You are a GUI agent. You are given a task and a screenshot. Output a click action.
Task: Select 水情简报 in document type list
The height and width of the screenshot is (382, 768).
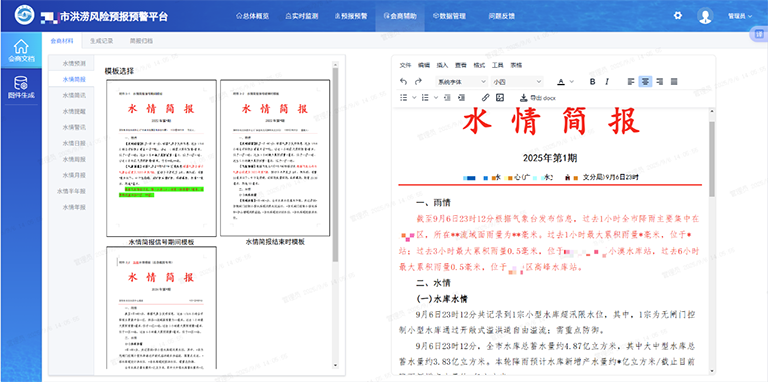(74, 79)
